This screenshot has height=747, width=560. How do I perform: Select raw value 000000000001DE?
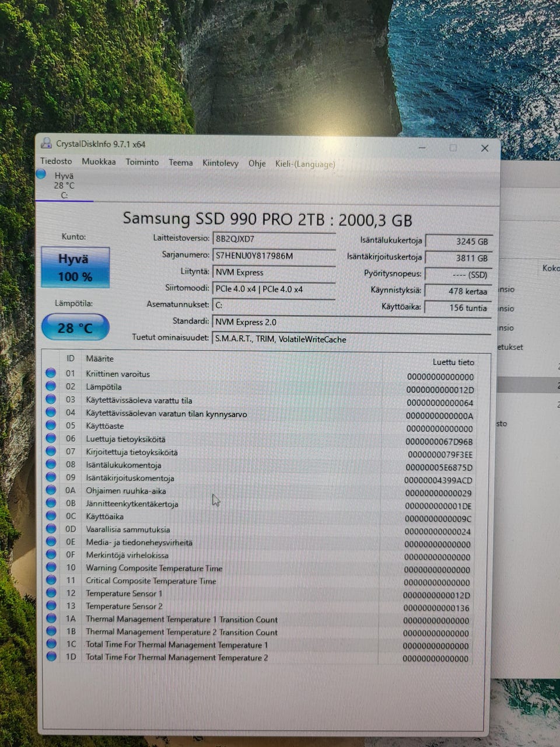[438, 506]
